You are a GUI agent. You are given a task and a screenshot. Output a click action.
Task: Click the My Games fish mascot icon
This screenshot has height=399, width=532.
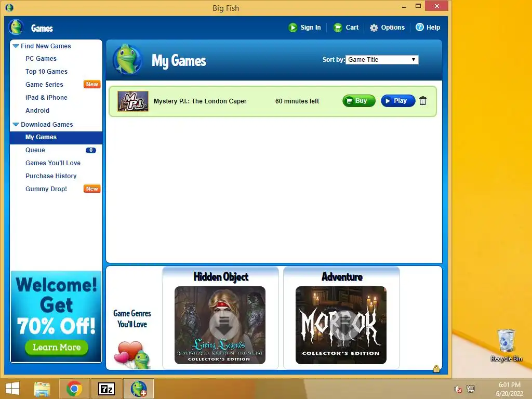point(127,60)
